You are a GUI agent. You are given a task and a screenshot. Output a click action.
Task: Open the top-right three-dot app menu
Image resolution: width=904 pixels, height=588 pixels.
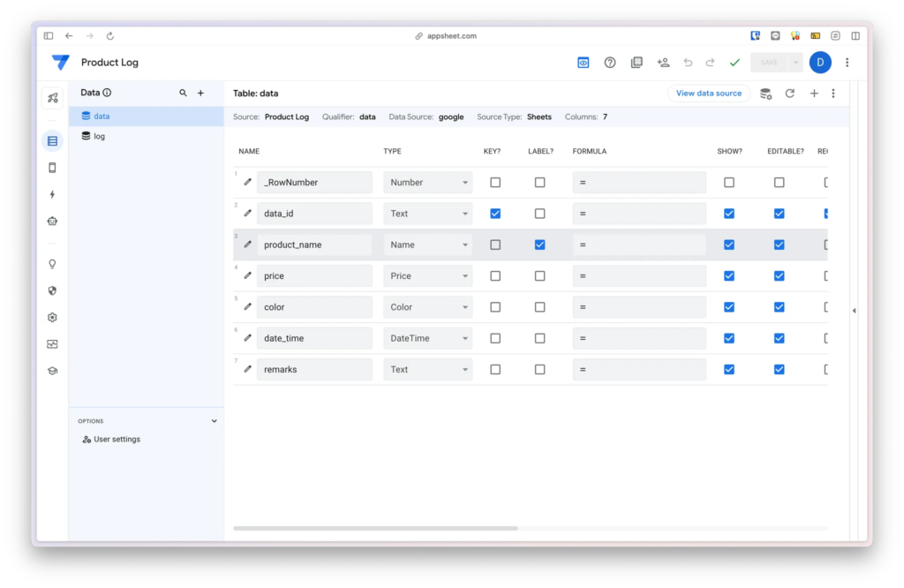click(x=847, y=63)
